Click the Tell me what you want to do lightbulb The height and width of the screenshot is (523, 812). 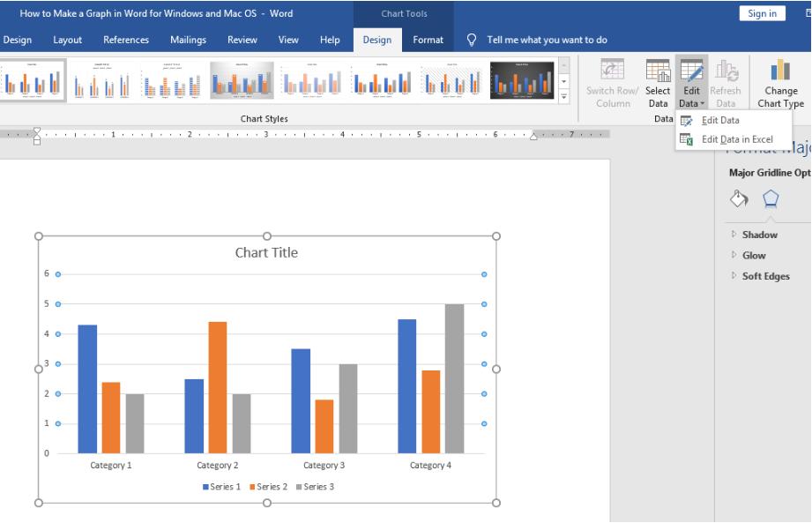click(470, 39)
